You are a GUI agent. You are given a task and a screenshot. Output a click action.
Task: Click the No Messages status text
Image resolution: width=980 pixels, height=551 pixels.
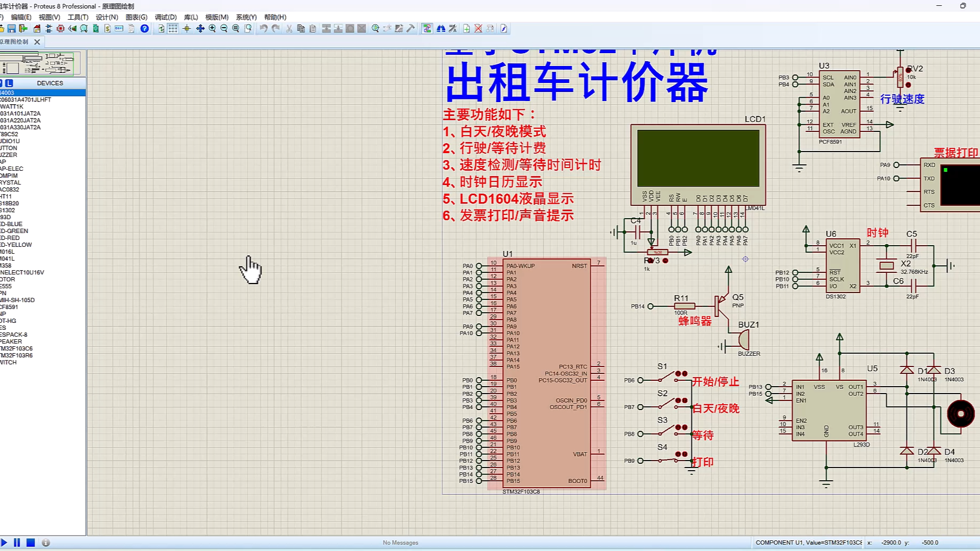click(x=400, y=542)
